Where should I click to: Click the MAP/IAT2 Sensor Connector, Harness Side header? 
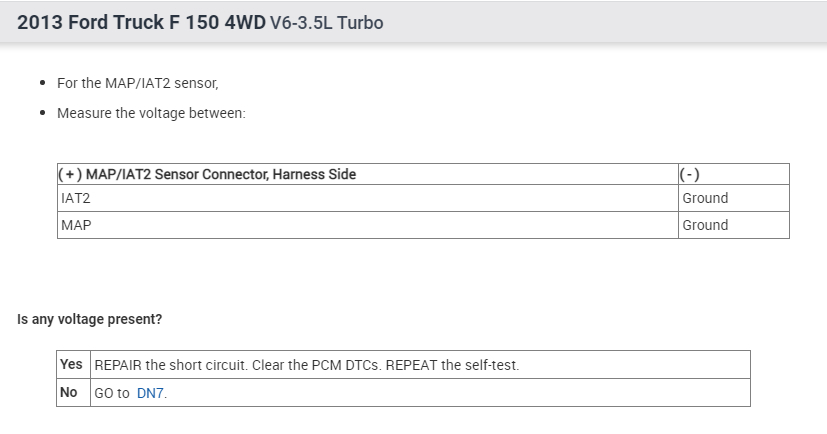207,174
